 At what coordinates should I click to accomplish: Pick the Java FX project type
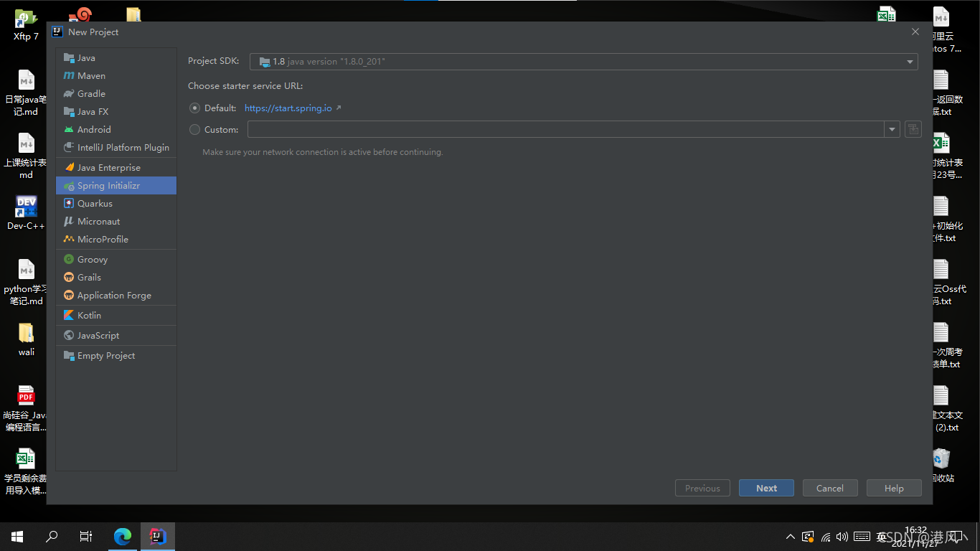coord(116,112)
